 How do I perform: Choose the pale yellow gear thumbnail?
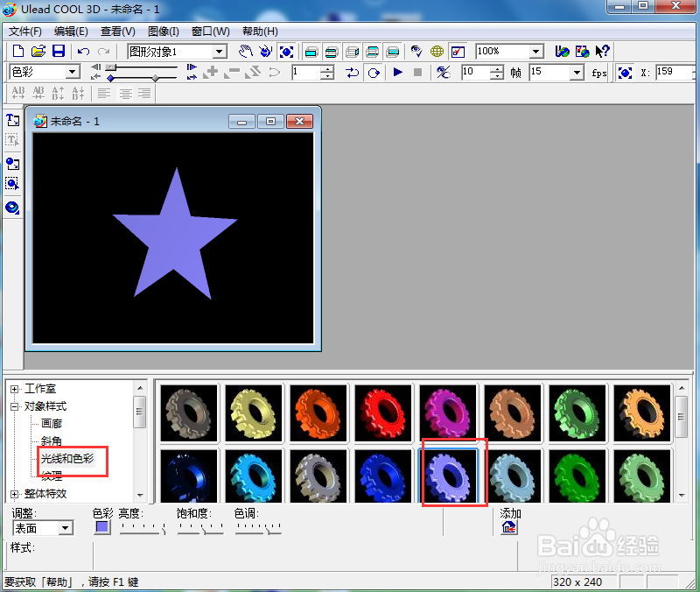tap(254, 412)
